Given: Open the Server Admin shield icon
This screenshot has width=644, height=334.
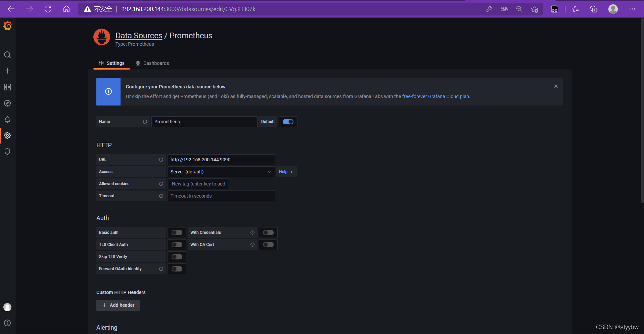Looking at the screenshot, I should [x=7, y=152].
